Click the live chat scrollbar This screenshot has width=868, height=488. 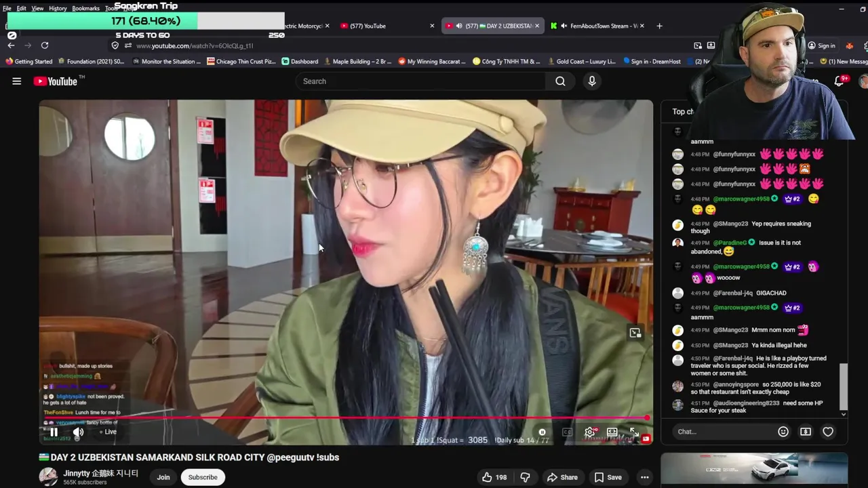(x=844, y=386)
